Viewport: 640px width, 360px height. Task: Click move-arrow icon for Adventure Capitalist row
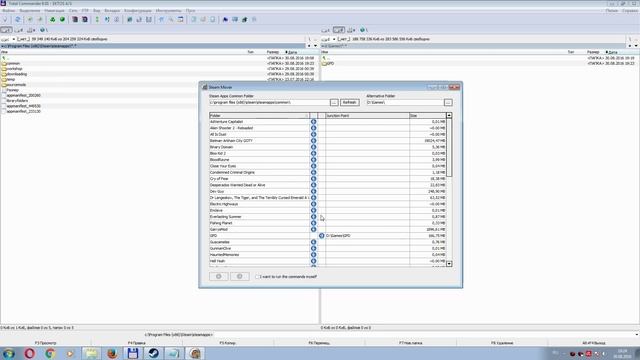[313, 122]
